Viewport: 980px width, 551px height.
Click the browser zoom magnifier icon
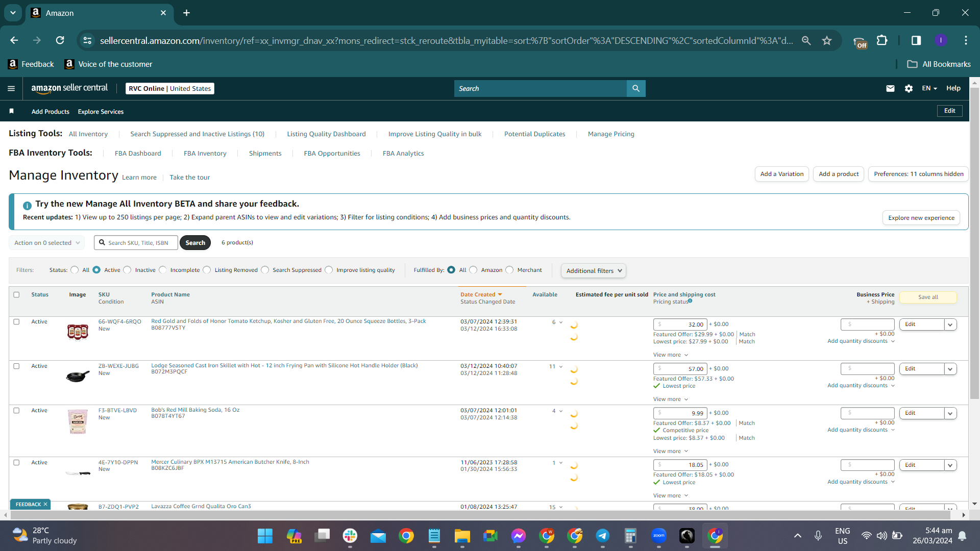(806, 40)
